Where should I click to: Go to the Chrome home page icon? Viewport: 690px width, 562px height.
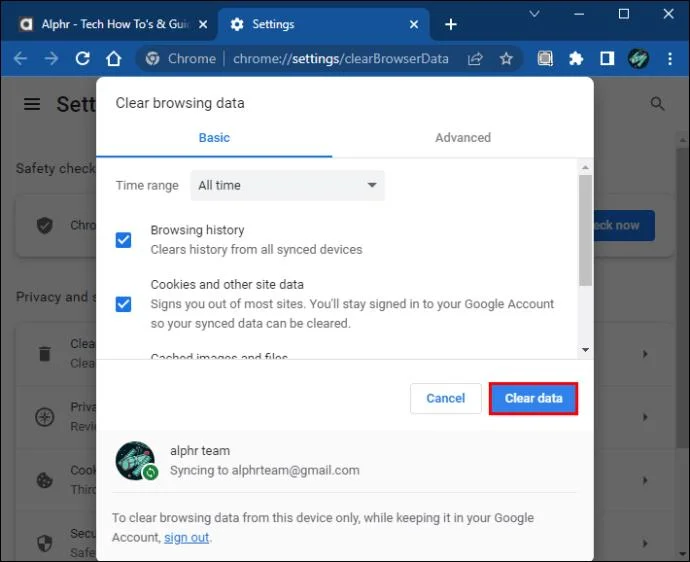pos(114,59)
